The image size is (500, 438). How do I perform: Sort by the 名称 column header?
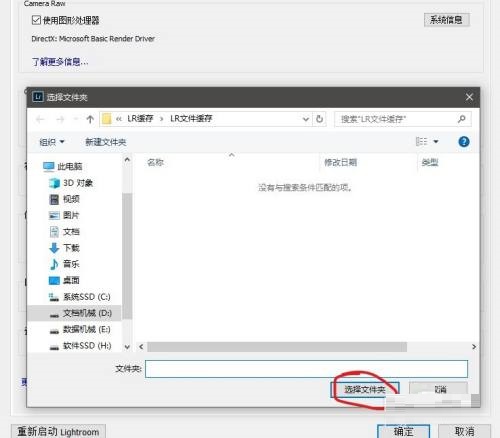(156, 162)
